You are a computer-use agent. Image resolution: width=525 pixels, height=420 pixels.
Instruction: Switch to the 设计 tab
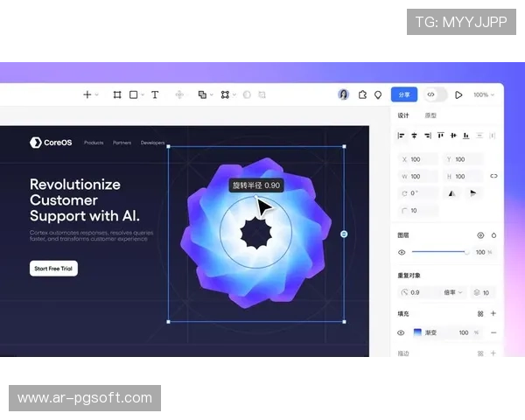pyautogui.click(x=403, y=115)
